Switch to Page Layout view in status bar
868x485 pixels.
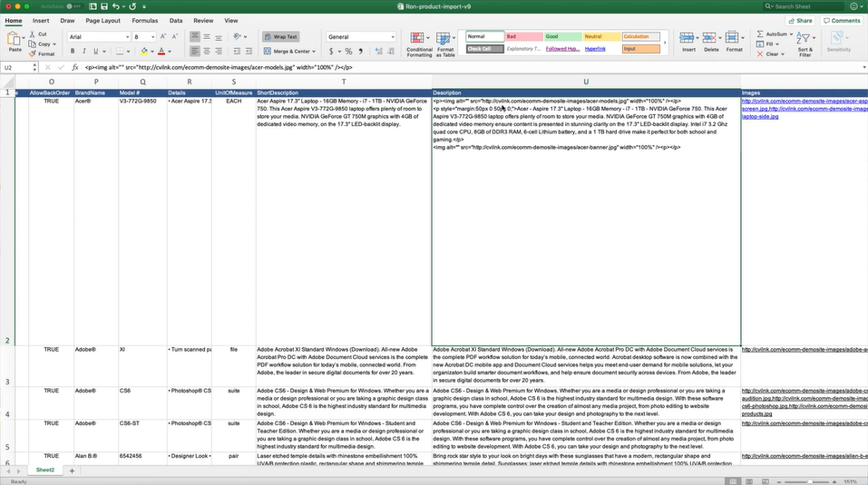749,481
